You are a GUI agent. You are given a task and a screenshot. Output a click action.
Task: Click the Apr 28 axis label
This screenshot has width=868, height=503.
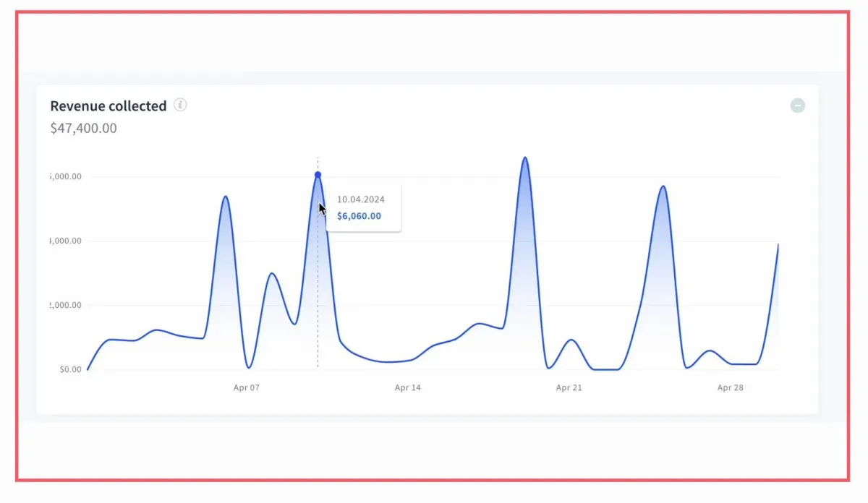click(730, 388)
